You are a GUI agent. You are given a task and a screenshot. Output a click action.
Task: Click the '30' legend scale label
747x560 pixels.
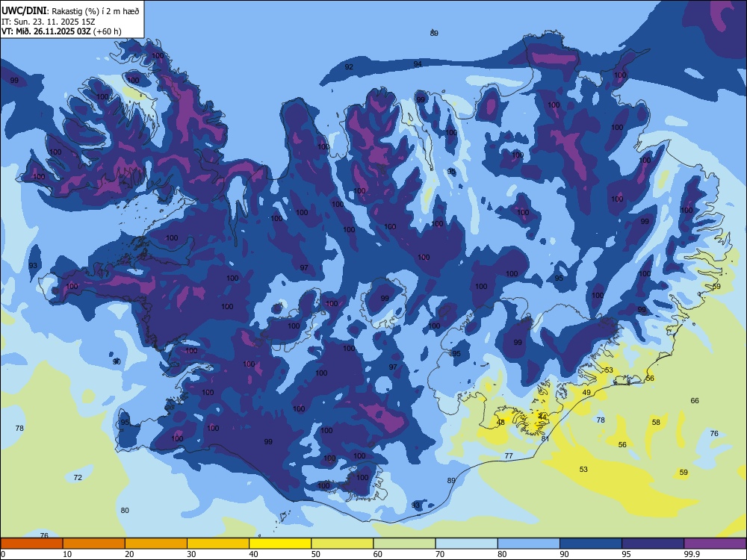tap(191, 554)
